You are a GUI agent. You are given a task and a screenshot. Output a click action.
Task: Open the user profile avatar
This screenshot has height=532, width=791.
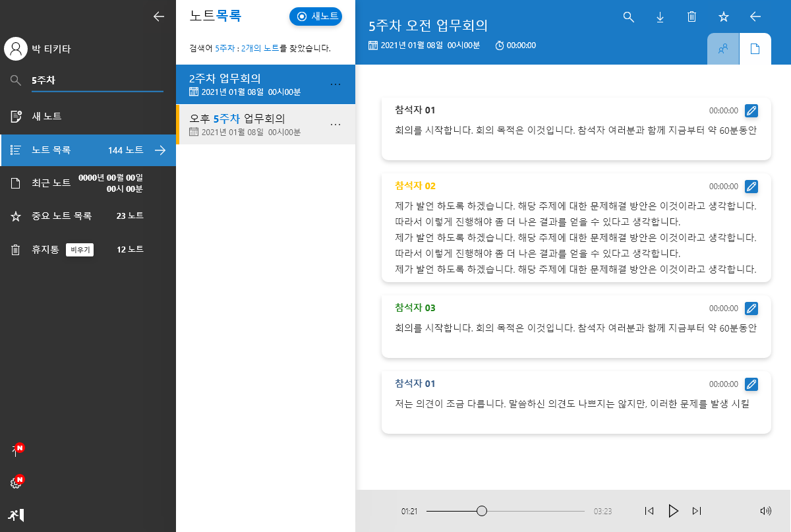point(15,49)
